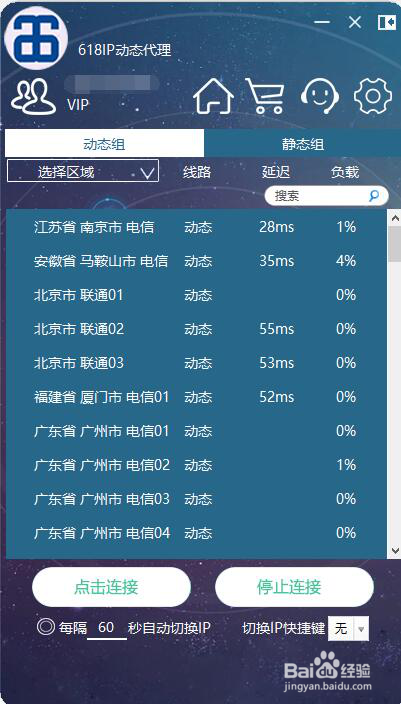Click the scroll up arrow of the list
This screenshot has width=401, height=704.
click(x=395, y=219)
